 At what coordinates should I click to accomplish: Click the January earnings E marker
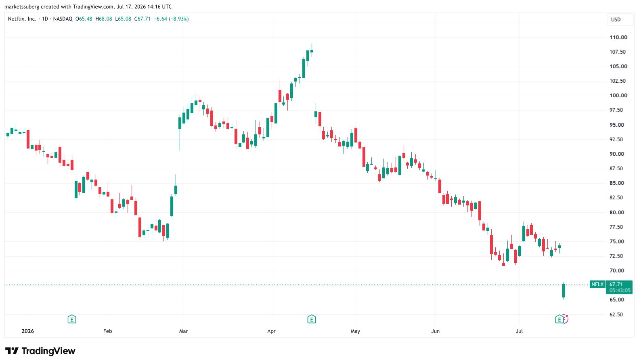coord(72,320)
